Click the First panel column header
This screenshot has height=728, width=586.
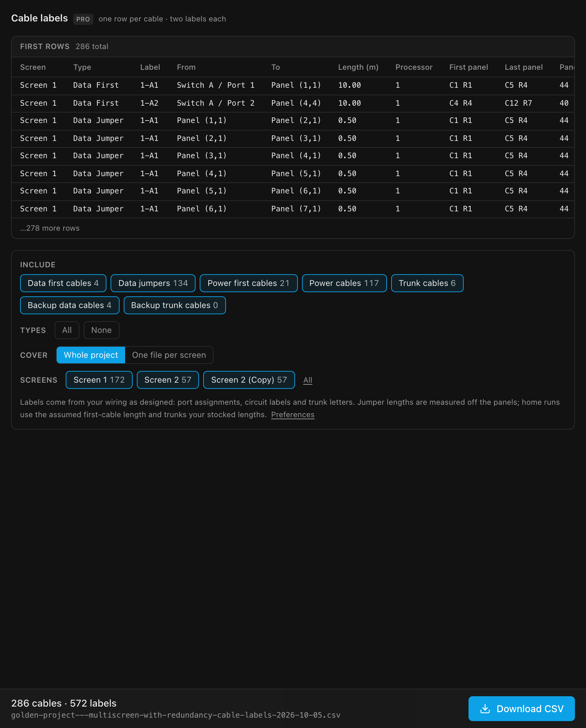pyautogui.click(x=469, y=67)
